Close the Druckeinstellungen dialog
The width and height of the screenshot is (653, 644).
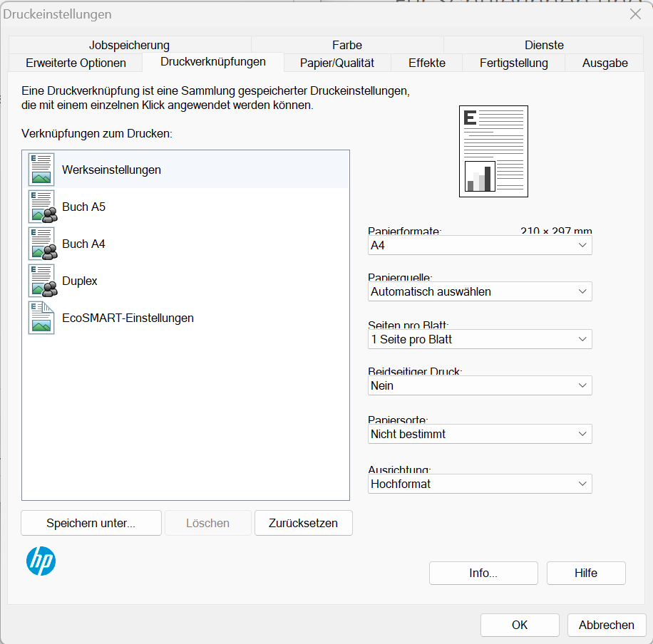point(634,14)
